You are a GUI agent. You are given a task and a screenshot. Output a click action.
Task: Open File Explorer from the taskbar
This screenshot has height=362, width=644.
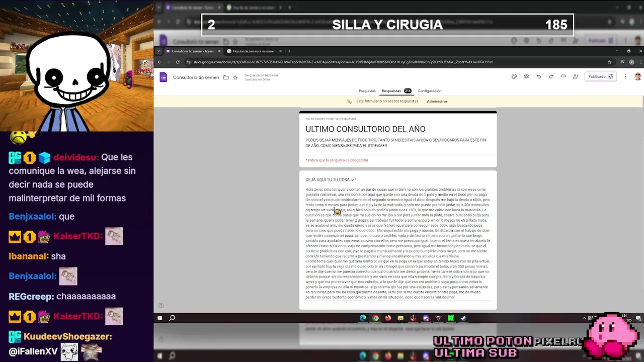click(x=400, y=318)
